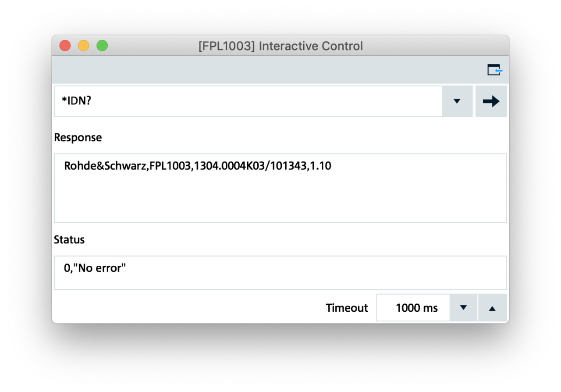Increase the timeout with the up arrow

coord(492,308)
